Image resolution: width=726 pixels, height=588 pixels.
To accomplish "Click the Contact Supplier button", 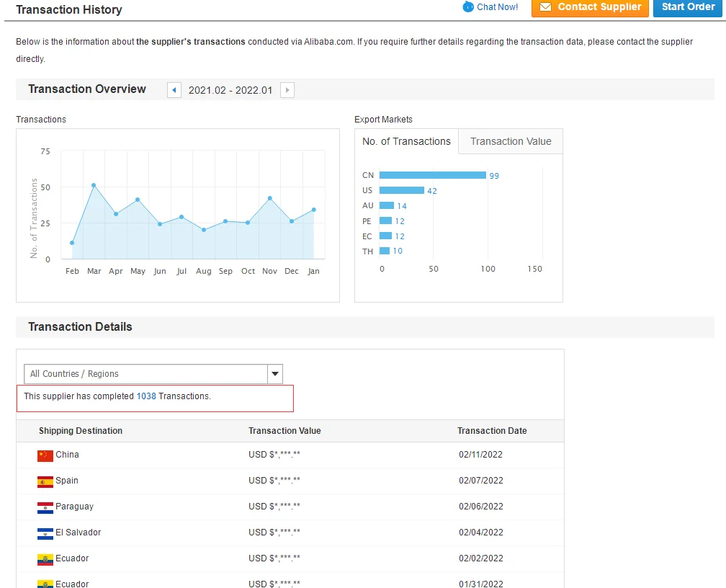I will (x=590, y=7).
